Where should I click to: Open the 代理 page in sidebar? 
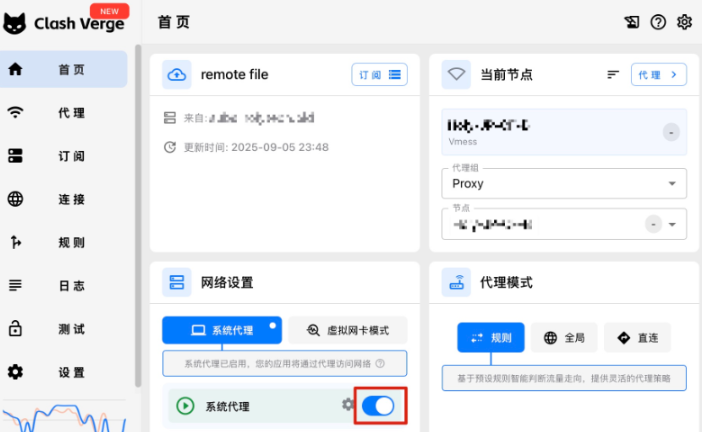click(70, 113)
